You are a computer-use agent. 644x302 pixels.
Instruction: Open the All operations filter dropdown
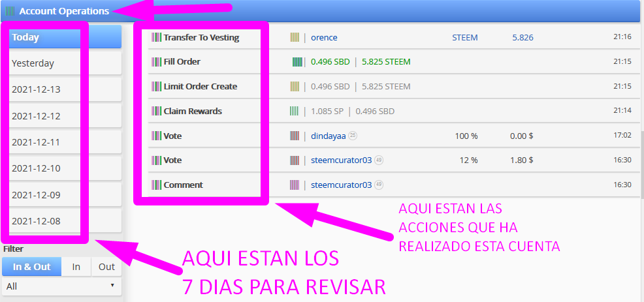pos(61,286)
